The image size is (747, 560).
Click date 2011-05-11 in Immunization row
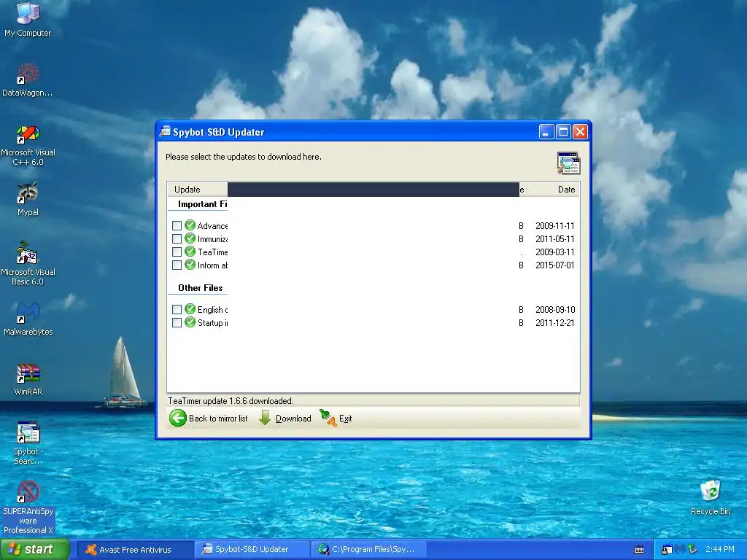click(x=555, y=239)
